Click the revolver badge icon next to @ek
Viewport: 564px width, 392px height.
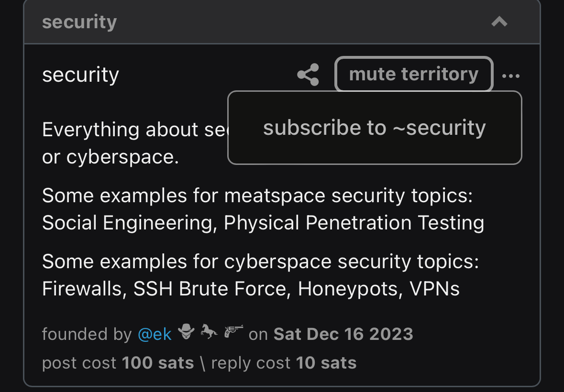coord(234,332)
